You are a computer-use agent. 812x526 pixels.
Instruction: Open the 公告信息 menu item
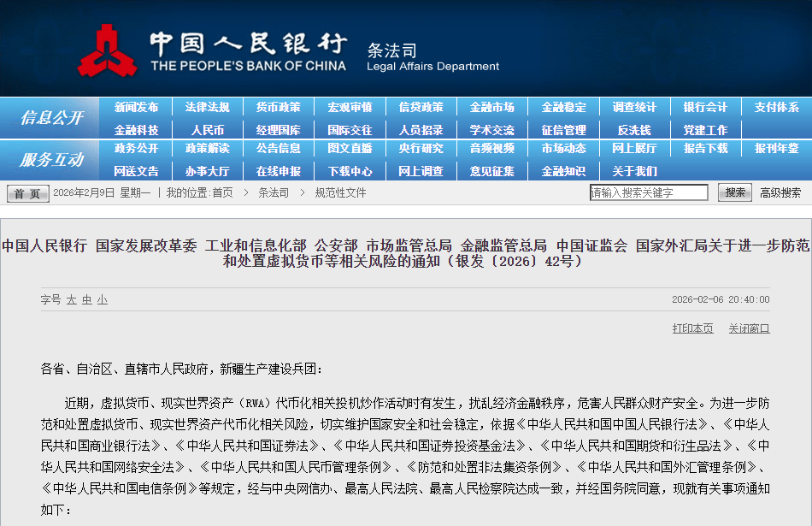pyautogui.click(x=279, y=148)
